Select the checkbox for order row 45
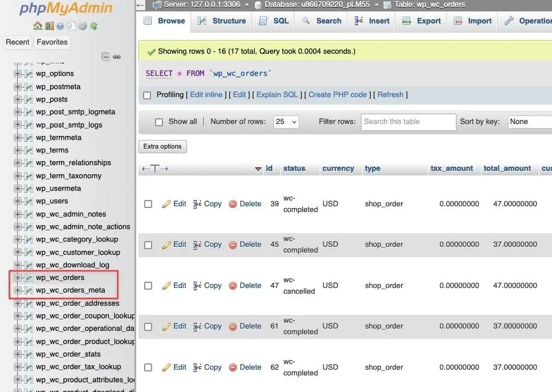The height and width of the screenshot is (392, 552). click(148, 245)
